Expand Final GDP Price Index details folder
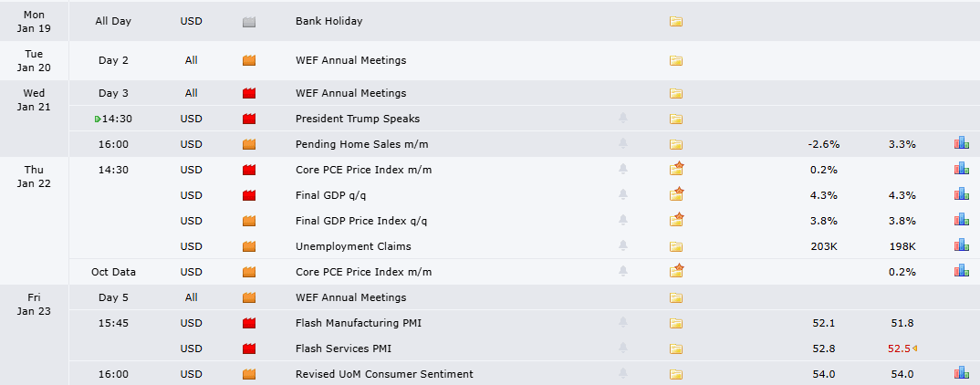Screen dimensions: 980x385 [677, 220]
